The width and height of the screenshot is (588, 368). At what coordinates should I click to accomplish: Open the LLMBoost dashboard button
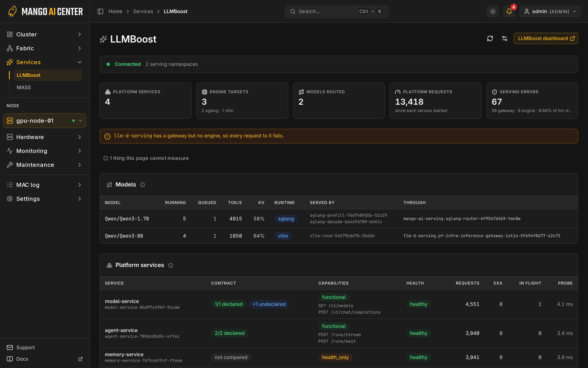546,38
